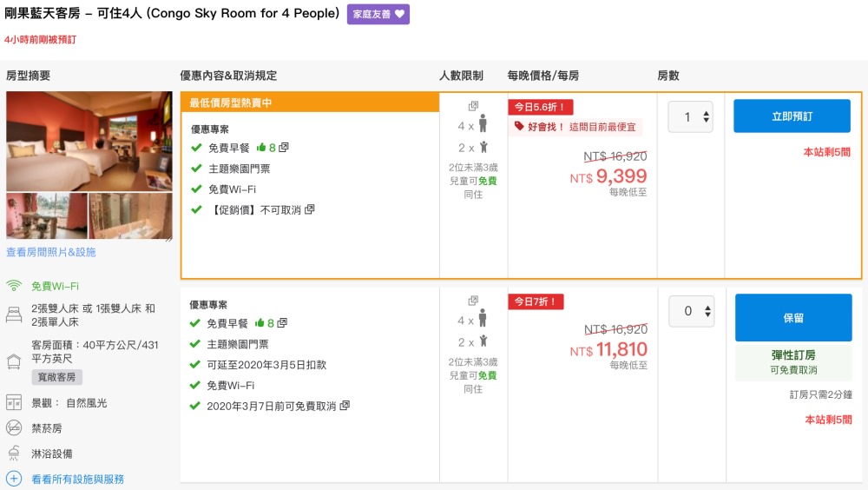The height and width of the screenshot is (490, 868).
Task: Click the 寬敞客房 spacious room tag
Action: (x=57, y=377)
